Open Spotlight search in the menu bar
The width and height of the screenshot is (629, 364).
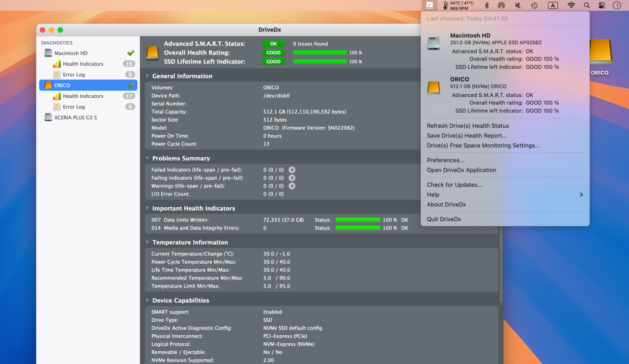click(x=587, y=5)
